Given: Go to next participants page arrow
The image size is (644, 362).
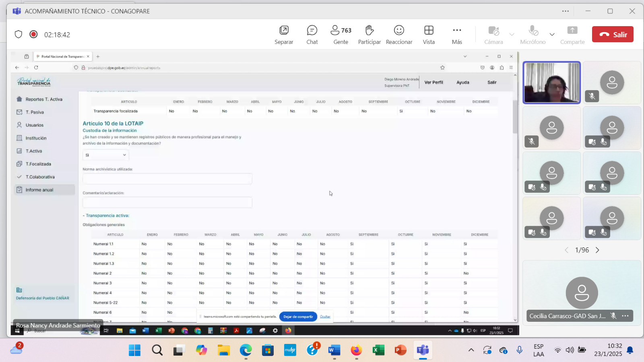Looking at the screenshot, I should click(x=597, y=250).
